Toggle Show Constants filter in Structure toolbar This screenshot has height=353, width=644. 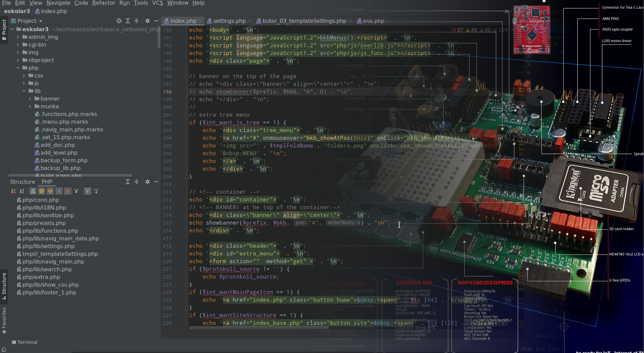50,191
